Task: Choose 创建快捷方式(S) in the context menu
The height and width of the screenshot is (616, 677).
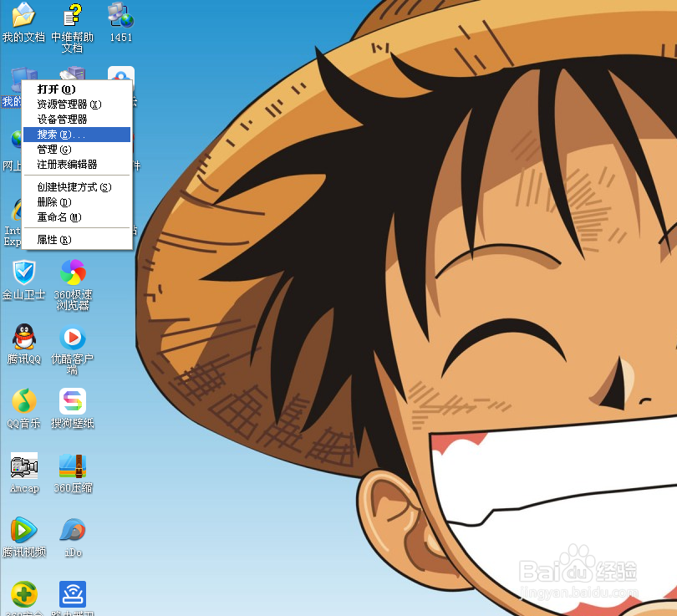Action: (x=77, y=187)
